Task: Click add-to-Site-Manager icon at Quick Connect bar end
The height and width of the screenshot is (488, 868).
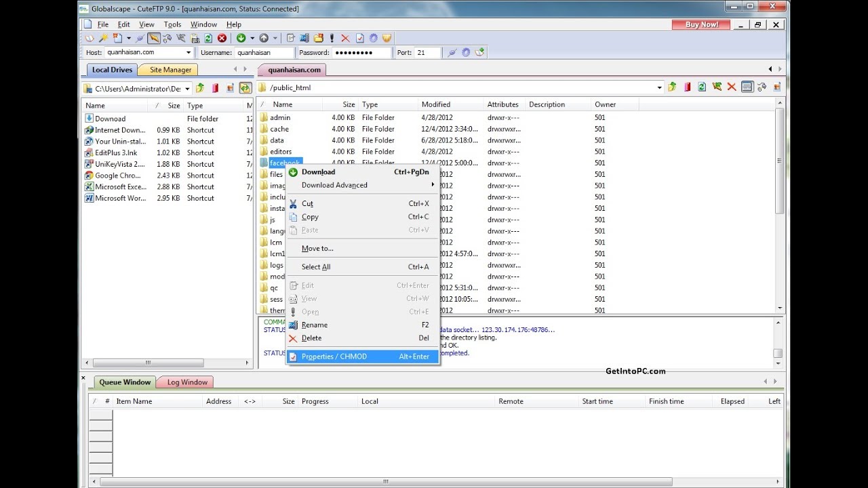Action: [x=480, y=52]
